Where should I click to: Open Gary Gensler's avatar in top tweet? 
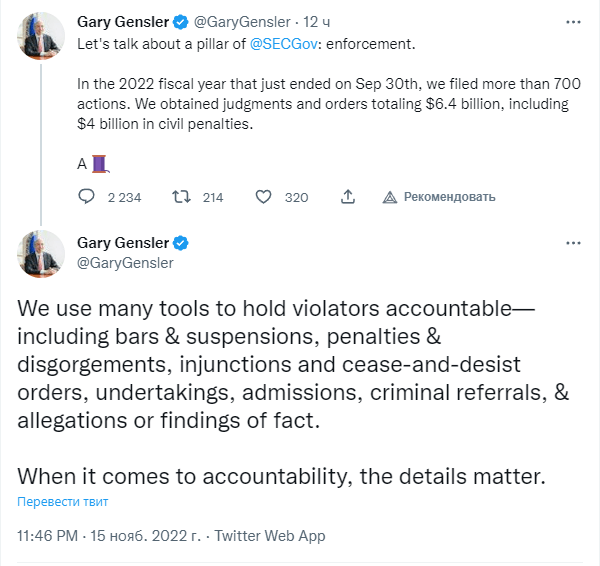click(41, 38)
